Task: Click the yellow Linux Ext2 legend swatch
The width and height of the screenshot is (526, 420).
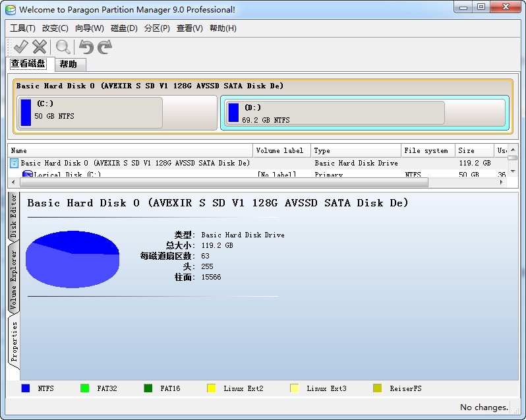Action: [212, 388]
